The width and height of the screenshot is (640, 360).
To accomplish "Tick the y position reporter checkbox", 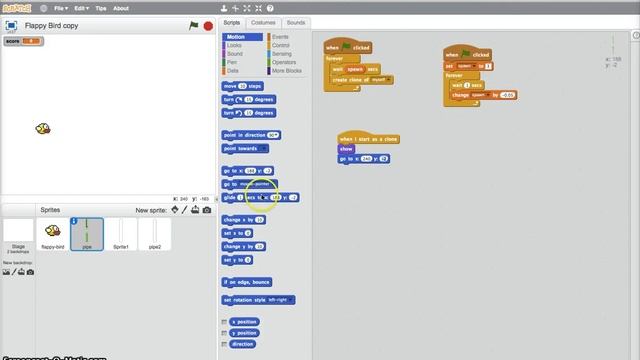I will (224, 333).
